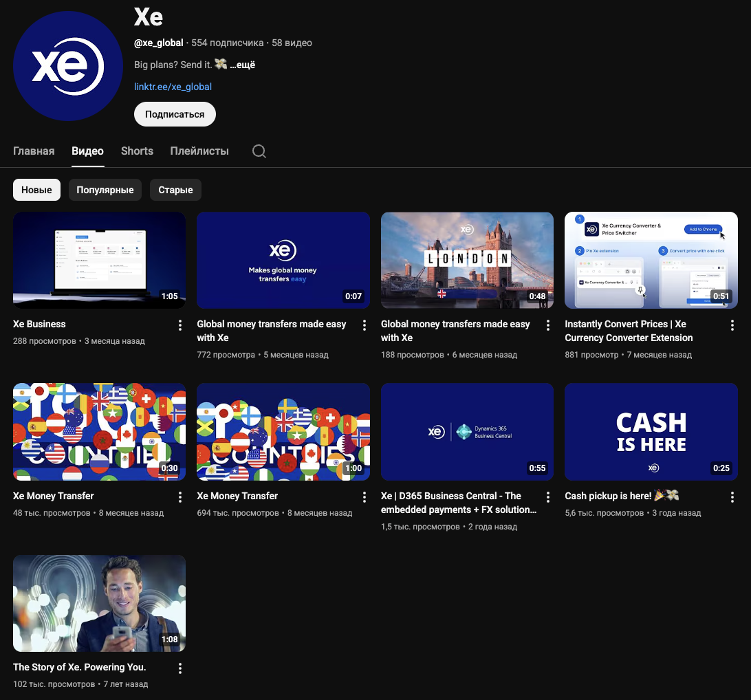Image resolution: width=751 pixels, height=700 pixels.
Task: Open the linktr.ee/xe_global link
Action: click(x=173, y=87)
